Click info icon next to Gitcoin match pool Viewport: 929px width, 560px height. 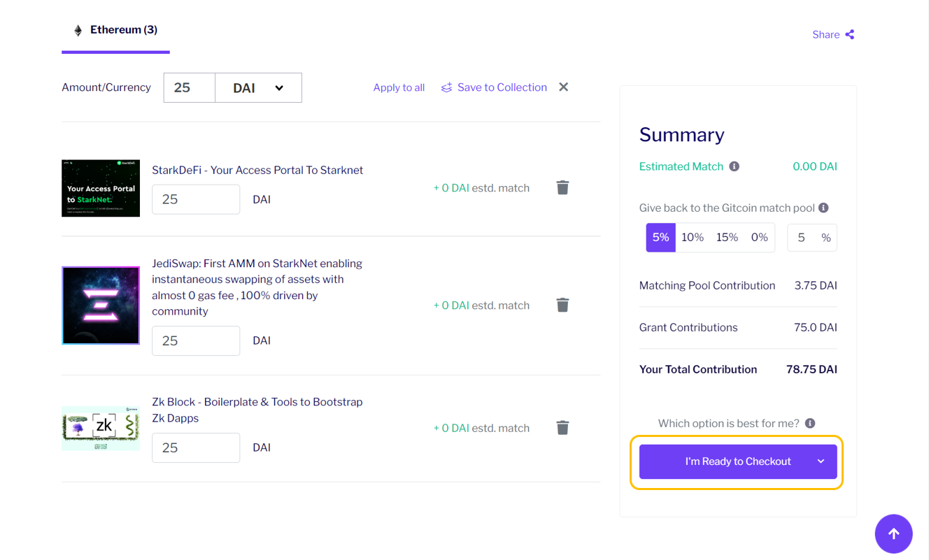click(823, 208)
